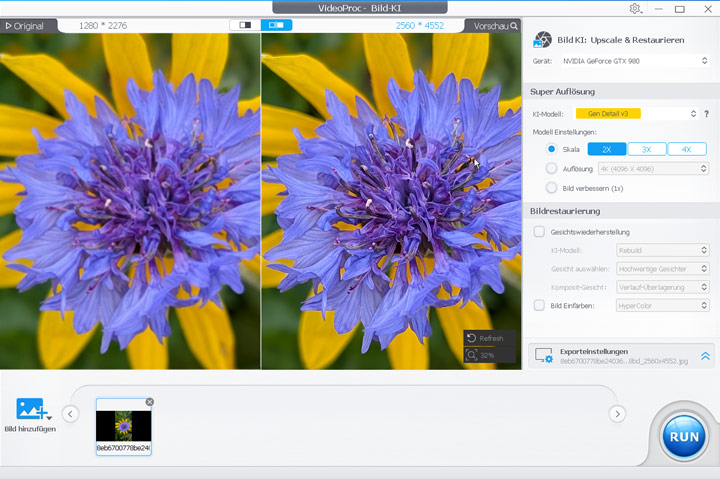The image size is (720, 479).
Task: Expand the Exporteinstellungen panel chevron
Action: click(705, 356)
